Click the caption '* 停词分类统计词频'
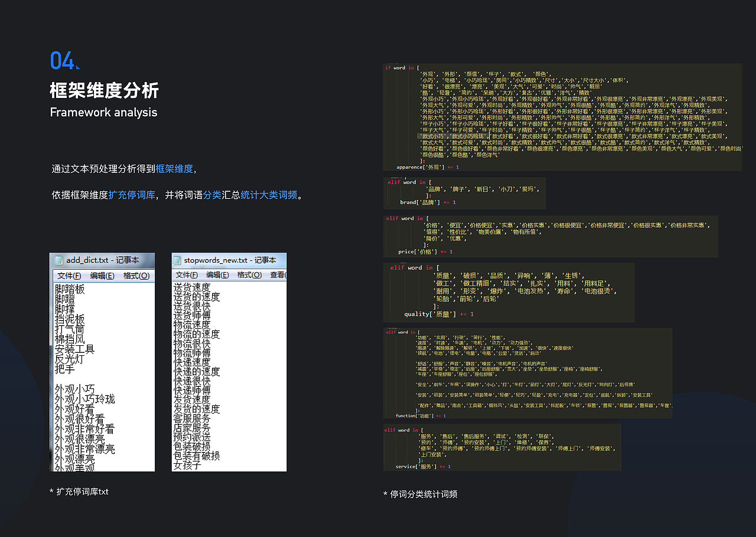The height and width of the screenshot is (537, 756). coord(420,494)
